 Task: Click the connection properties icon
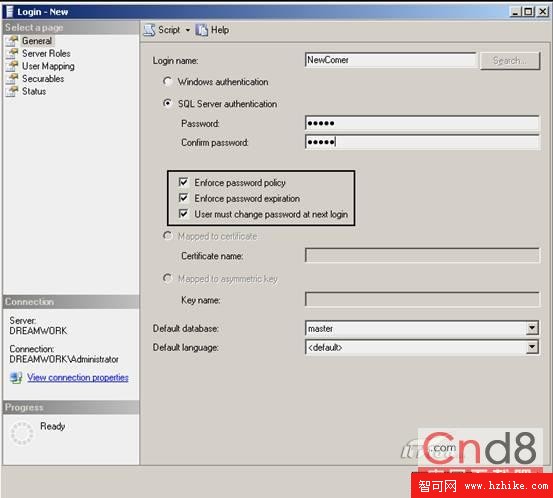pyautogui.click(x=16, y=378)
